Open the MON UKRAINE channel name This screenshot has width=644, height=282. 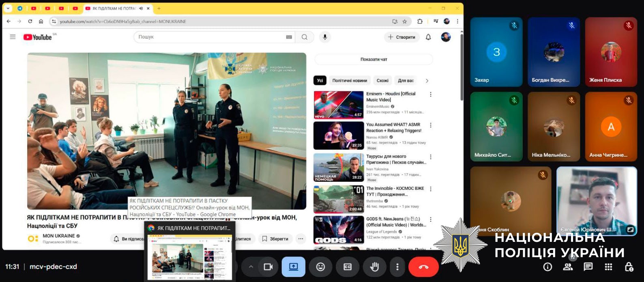pos(59,236)
